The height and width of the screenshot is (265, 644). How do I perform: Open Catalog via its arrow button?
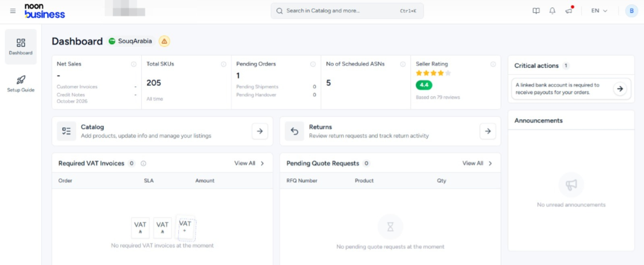pyautogui.click(x=260, y=131)
